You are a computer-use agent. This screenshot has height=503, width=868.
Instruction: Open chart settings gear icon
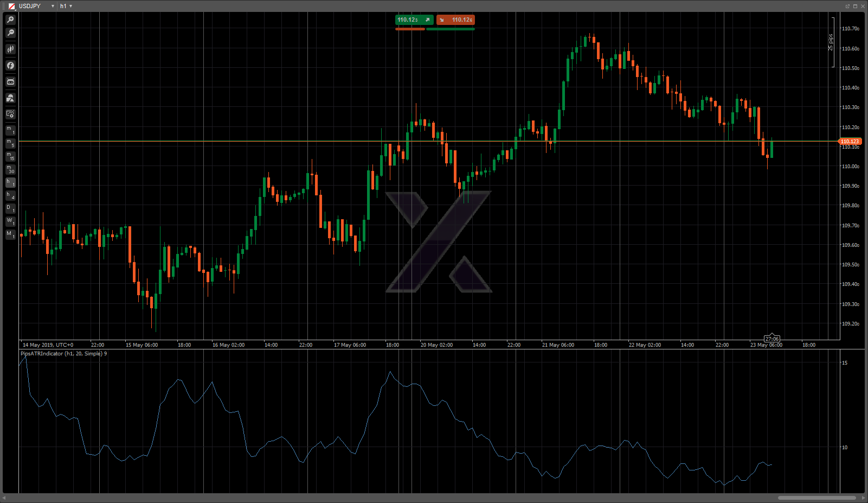[x=10, y=114]
